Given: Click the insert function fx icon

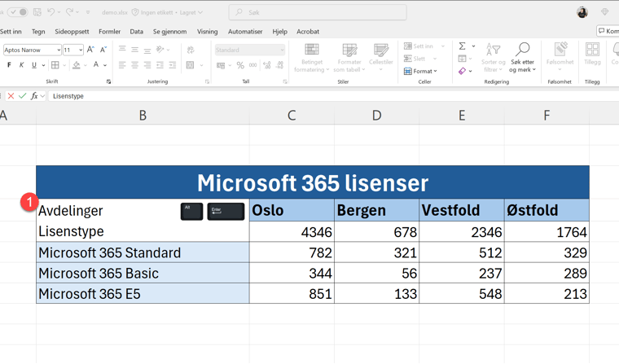Looking at the screenshot, I should (34, 96).
